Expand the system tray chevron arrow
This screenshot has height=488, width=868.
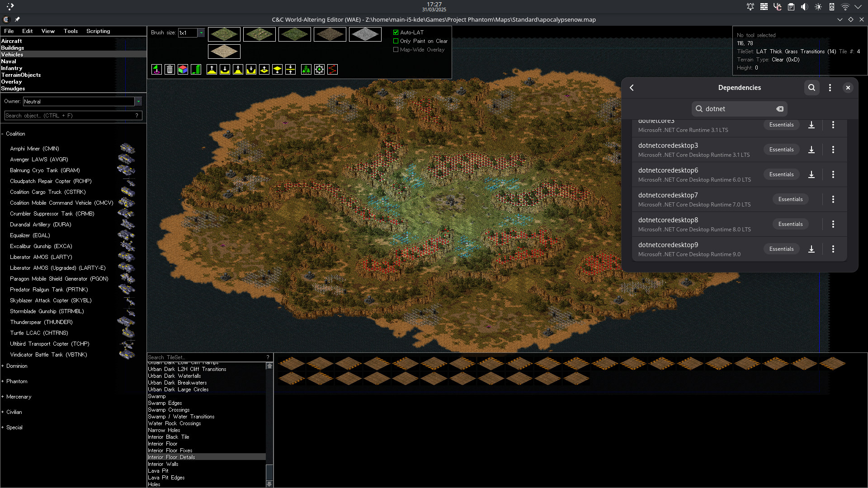click(858, 7)
